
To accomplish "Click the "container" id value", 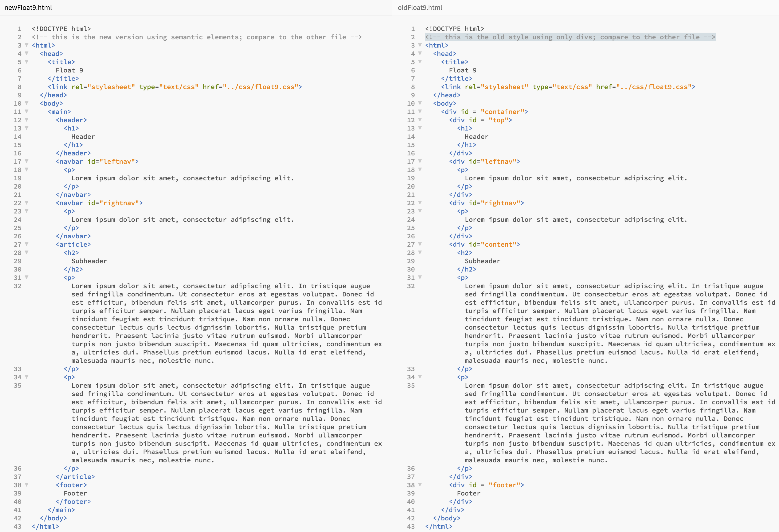I will pos(502,111).
